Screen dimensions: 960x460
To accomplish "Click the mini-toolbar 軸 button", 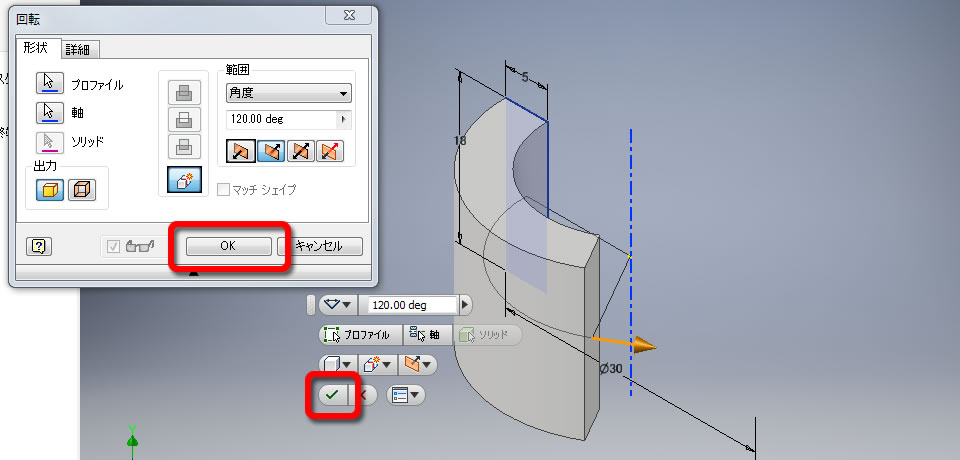I will tap(427, 335).
